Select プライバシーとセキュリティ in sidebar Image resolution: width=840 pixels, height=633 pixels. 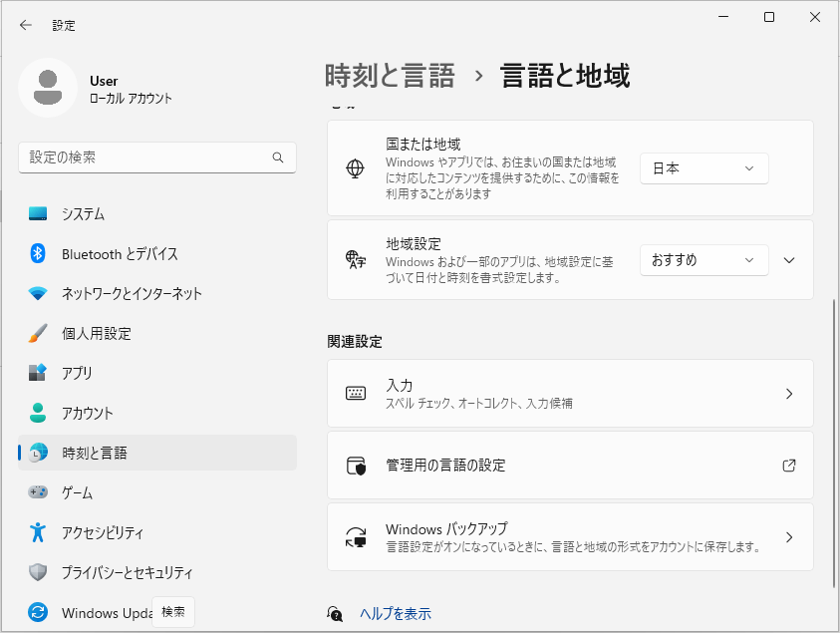(x=157, y=572)
